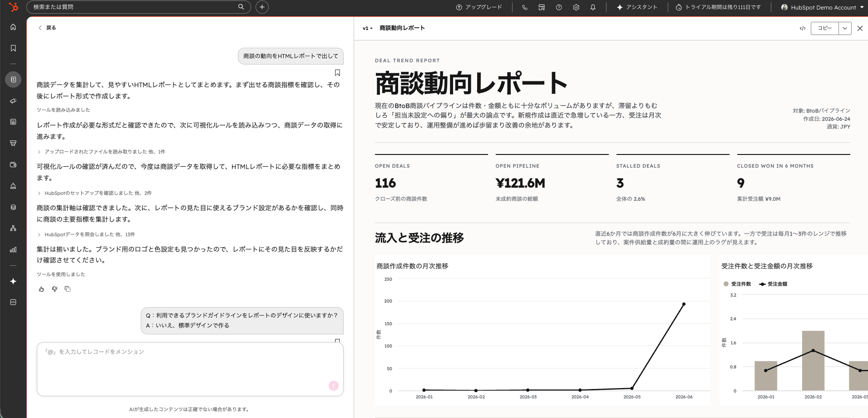Image resolution: width=868 pixels, height=418 pixels.
Task: Send message with the arrow button
Action: [334, 385]
